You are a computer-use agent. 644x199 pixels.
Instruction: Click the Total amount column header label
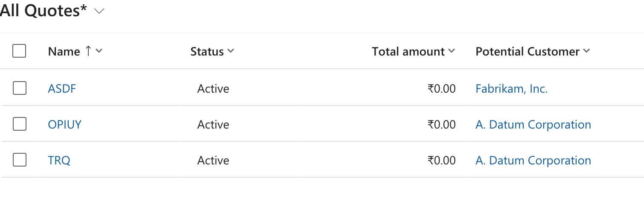coord(408,52)
